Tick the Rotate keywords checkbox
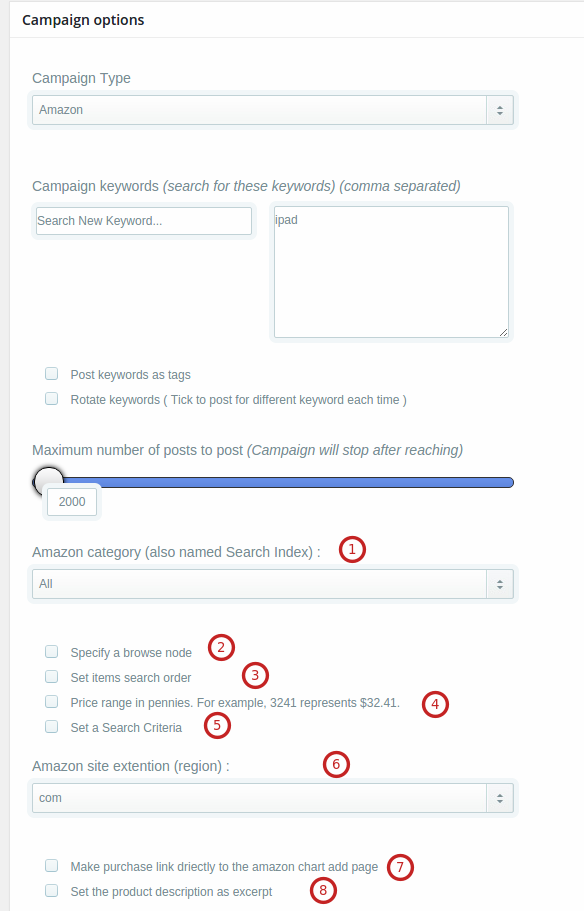 (52, 399)
